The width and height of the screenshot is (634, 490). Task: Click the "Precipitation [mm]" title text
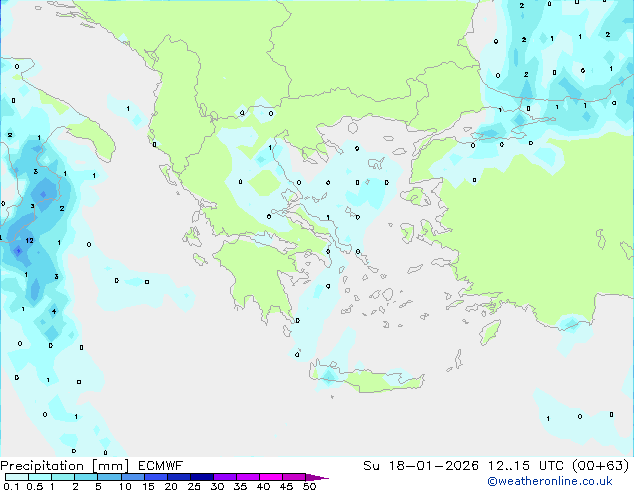pos(64,466)
